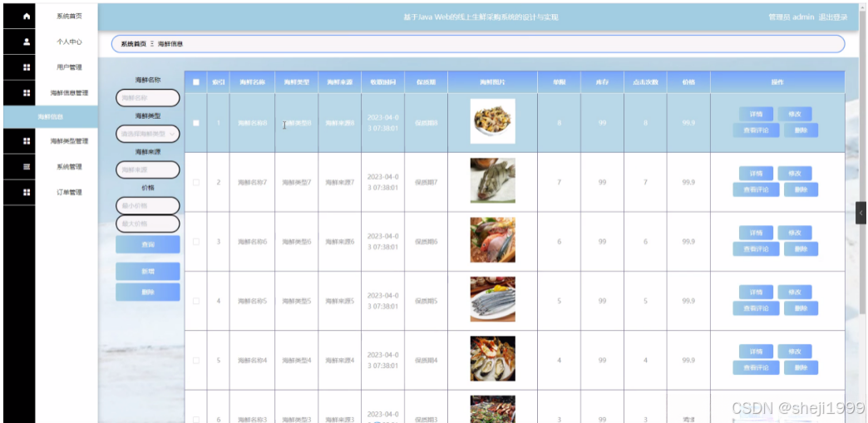The width and height of the screenshot is (868, 423).
Task: Expand 海鲜类型管理 in the sidebar menu
Action: click(69, 141)
